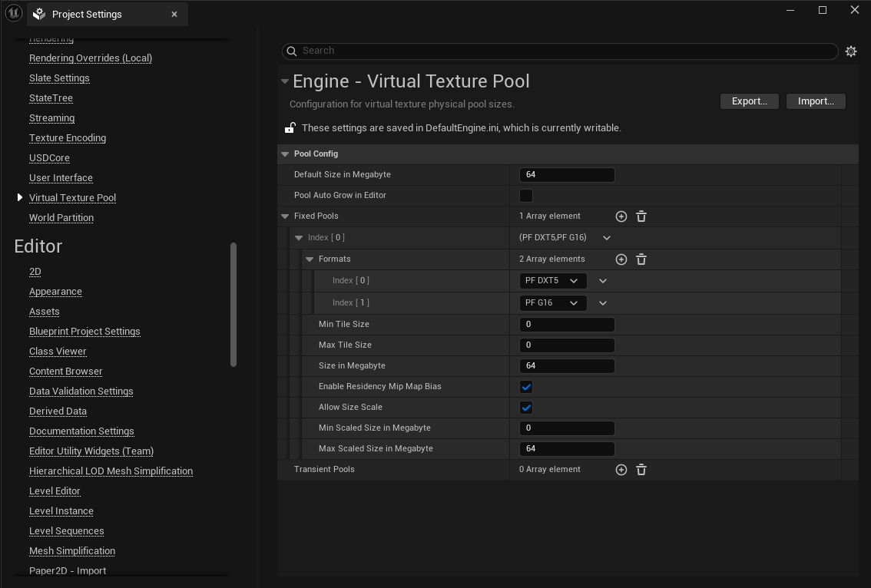Open World Partition settings in sidebar
Viewport: 871px width, 588px height.
click(x=61, y=218)
